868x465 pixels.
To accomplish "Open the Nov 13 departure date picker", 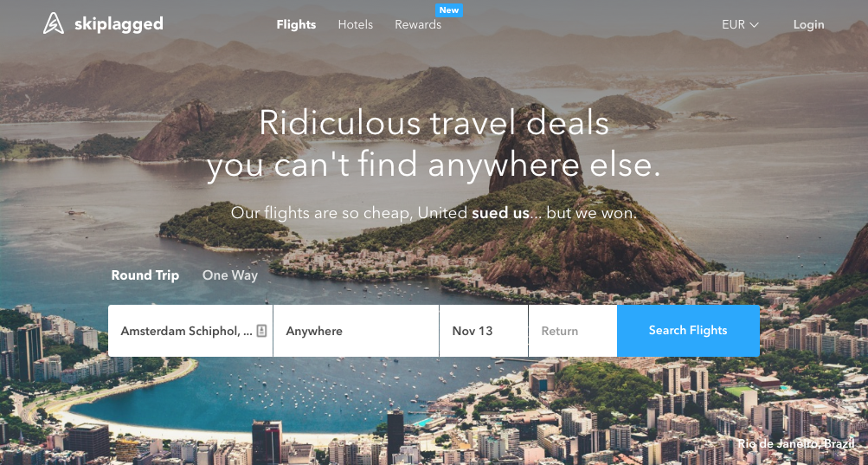I will click(x=483, y=331).
